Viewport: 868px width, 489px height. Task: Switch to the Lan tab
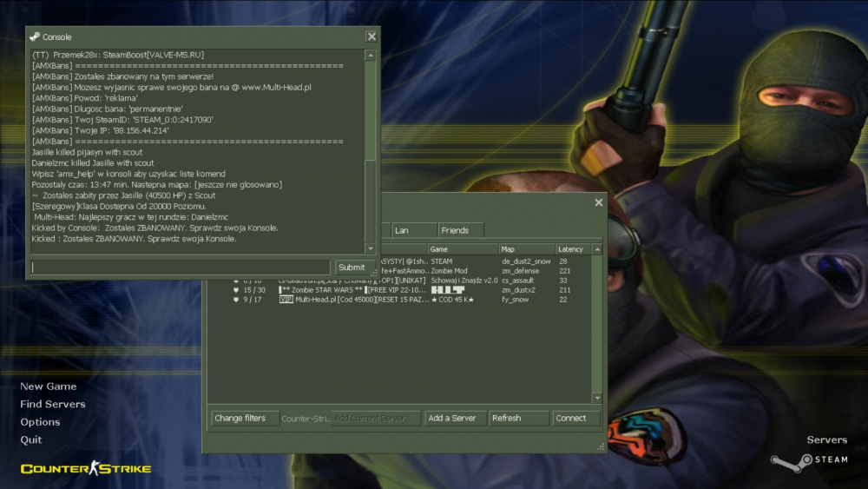411,230
